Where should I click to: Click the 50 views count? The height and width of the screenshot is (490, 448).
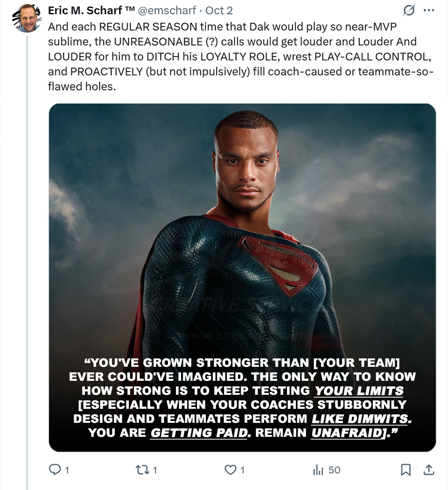334,470
